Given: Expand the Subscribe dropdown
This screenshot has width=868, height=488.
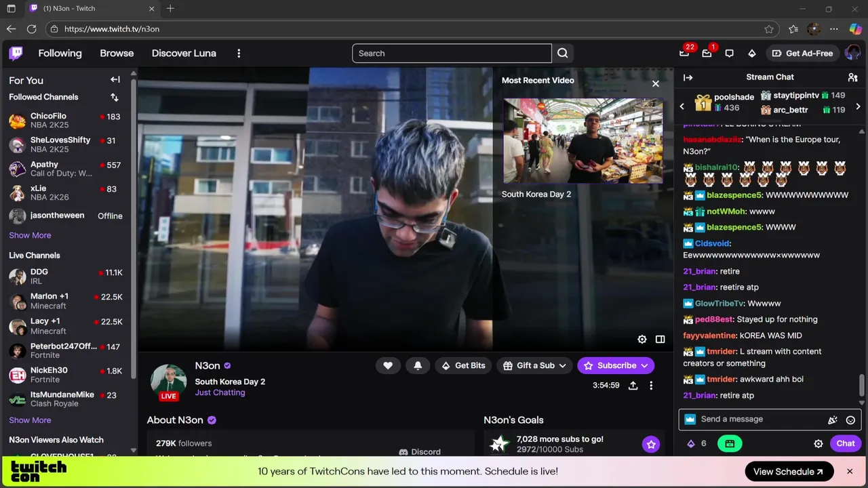Looking at the screenshot, I should (644, 365).
